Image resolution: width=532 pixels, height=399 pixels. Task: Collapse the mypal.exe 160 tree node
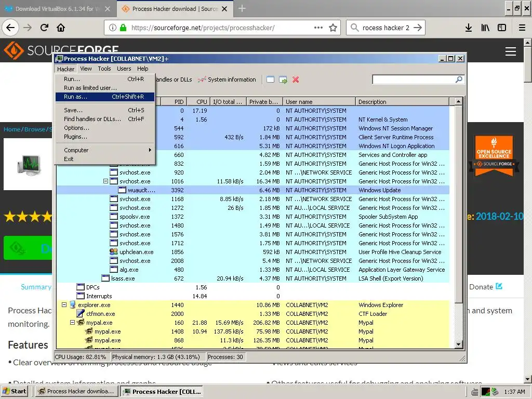point(72,322)
